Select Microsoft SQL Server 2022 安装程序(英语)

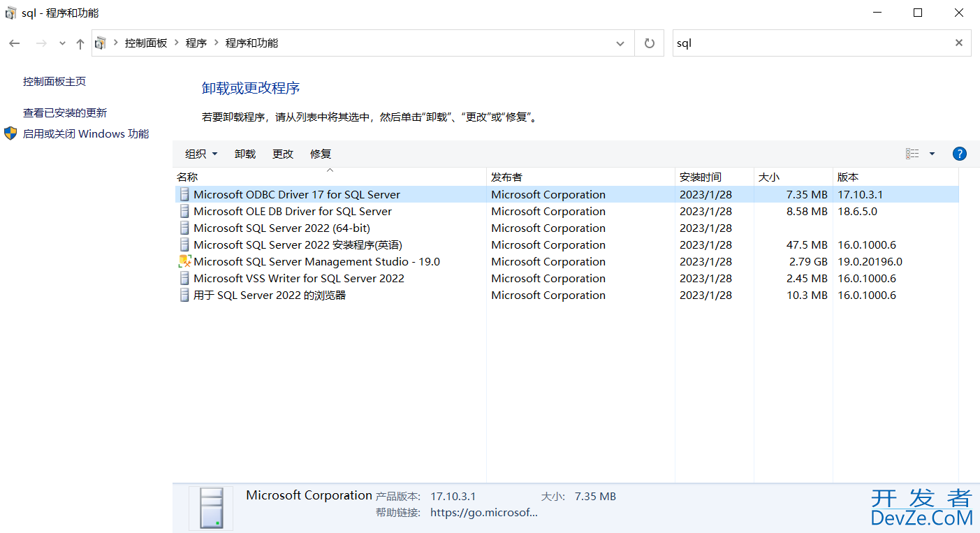pos(566,245)
